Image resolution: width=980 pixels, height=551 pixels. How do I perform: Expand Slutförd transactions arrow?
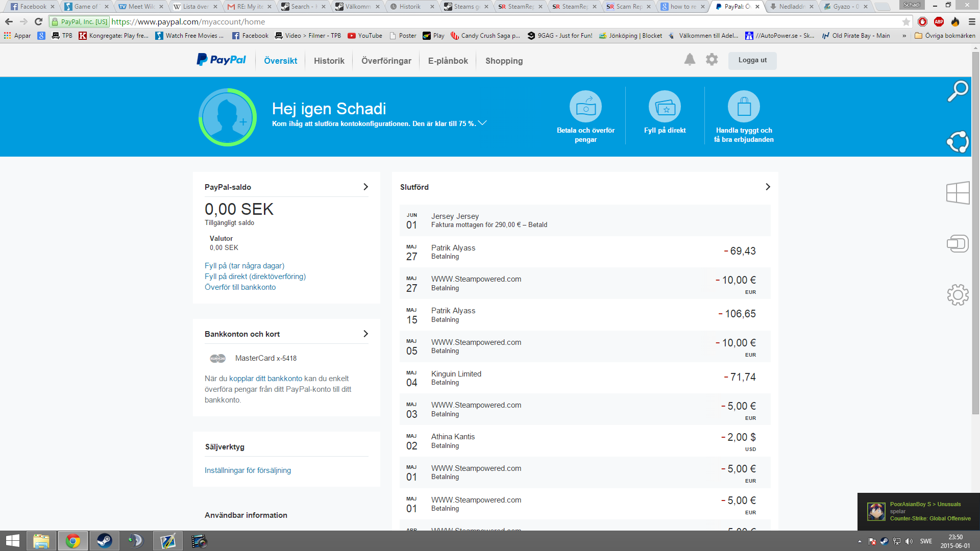[768, 187]
